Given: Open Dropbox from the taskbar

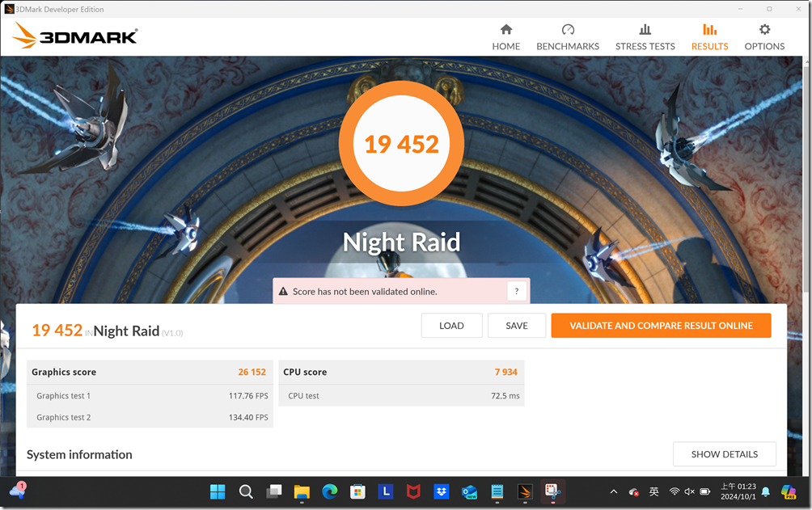Looking at the screenshot, I should 441,491.
